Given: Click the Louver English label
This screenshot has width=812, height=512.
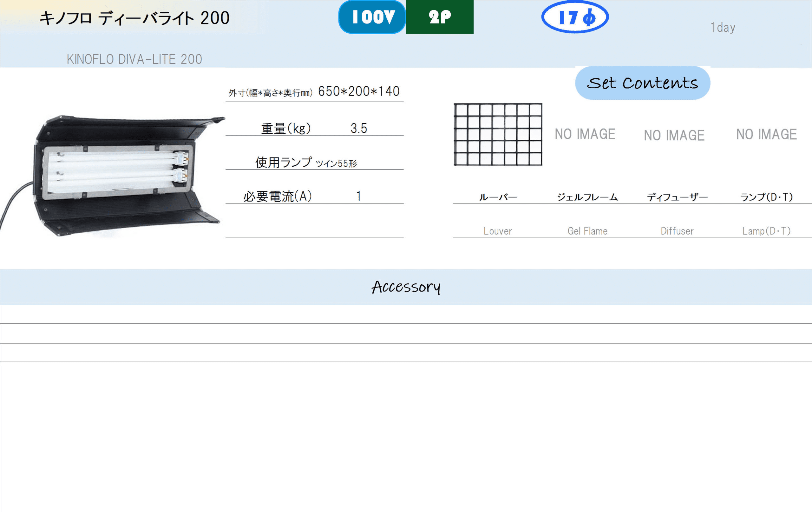Looking at the screenshot, I should click(498, 231).
